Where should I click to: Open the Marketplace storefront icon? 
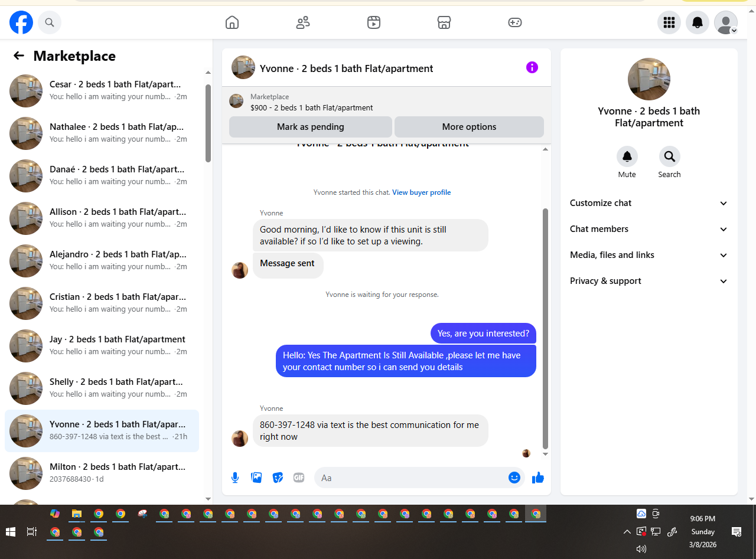point(444,22)
